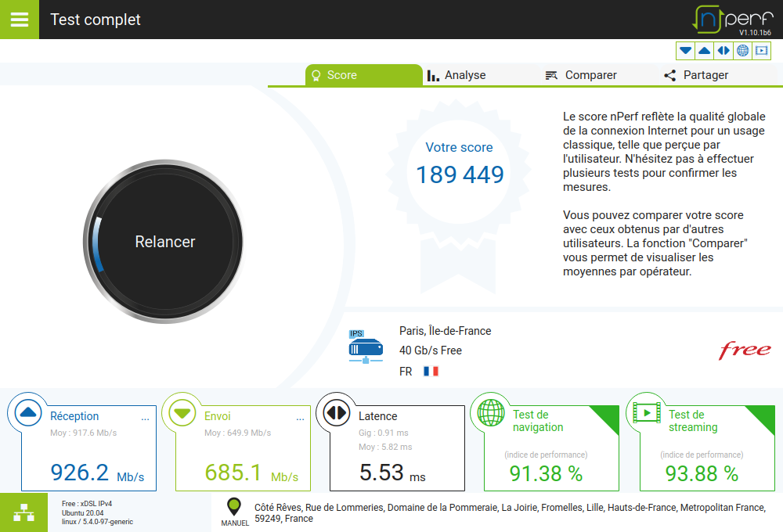
Task: Click the IPS server icon
Action: [366, 347]
